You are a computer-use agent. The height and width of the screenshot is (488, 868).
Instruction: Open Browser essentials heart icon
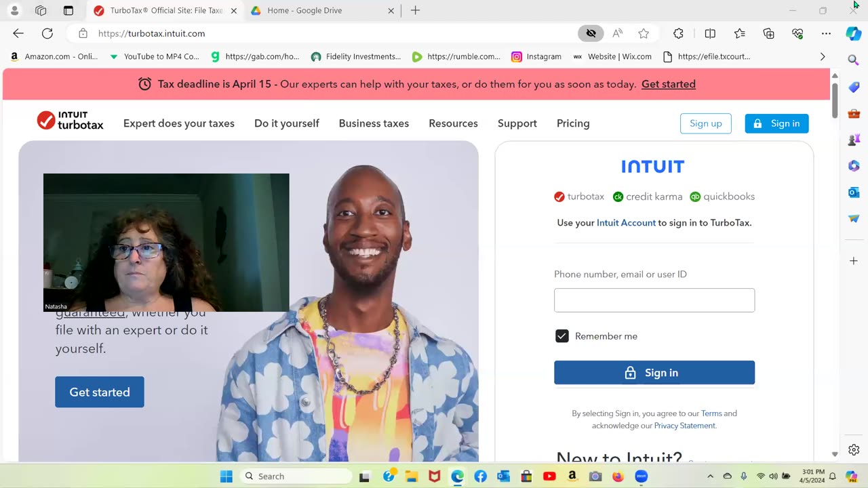797,33
